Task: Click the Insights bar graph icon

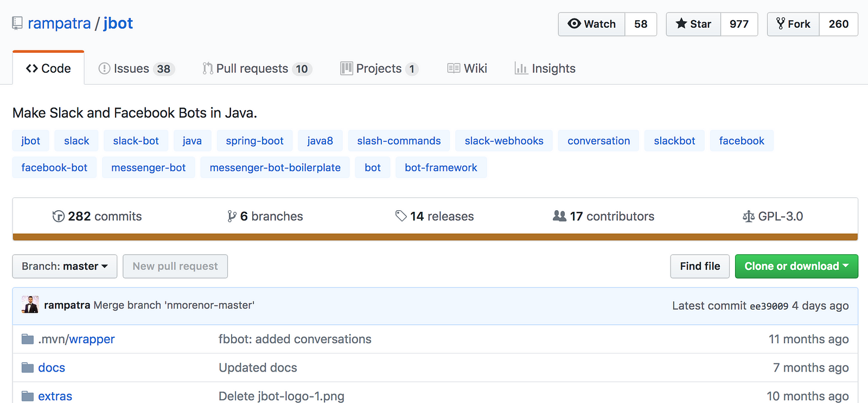Action: coord(521,68)
